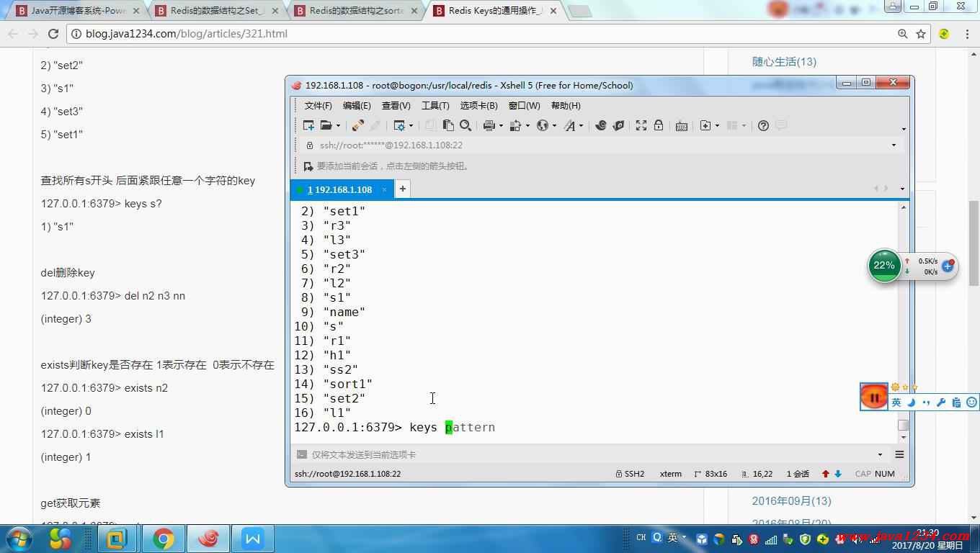The image size is (980, 553).
Task: Click the blue plus on network speed widget
Action: [948, 266]
